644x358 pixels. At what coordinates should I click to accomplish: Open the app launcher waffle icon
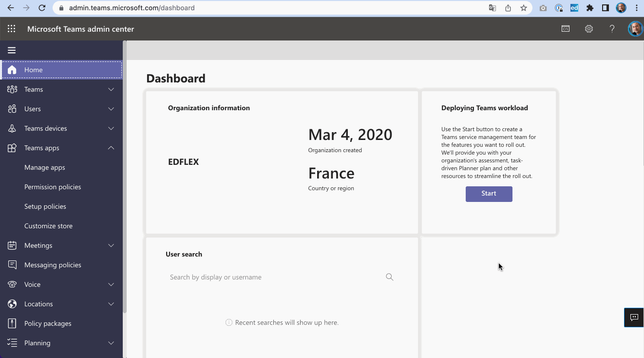[x=12, y=29]
